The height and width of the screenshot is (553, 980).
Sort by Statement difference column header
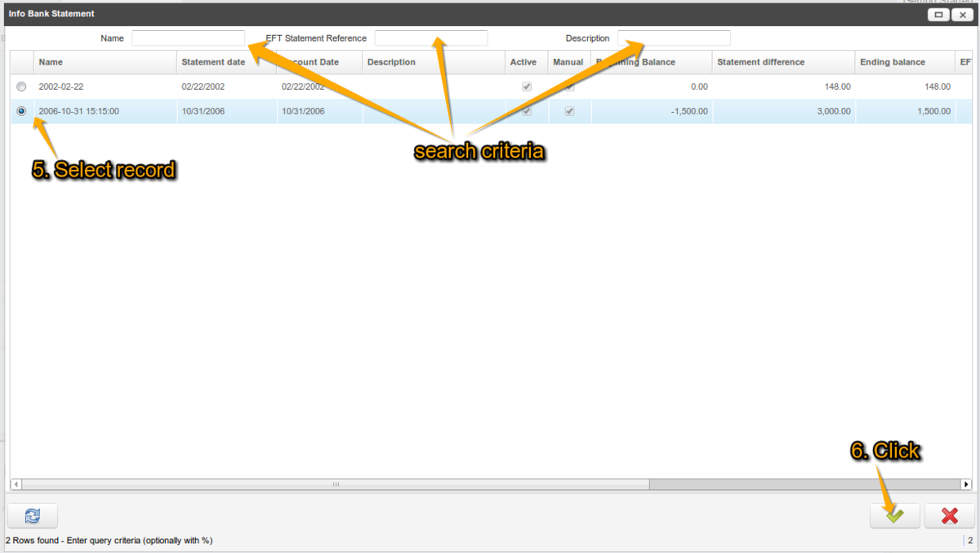click(x=782, y=62)
